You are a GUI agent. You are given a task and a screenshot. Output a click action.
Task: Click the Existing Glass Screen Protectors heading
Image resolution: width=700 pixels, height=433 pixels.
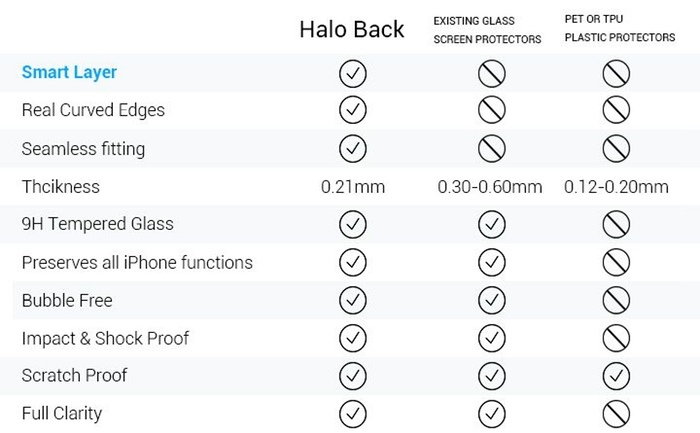pyautogui.click(x=487, y=30)
